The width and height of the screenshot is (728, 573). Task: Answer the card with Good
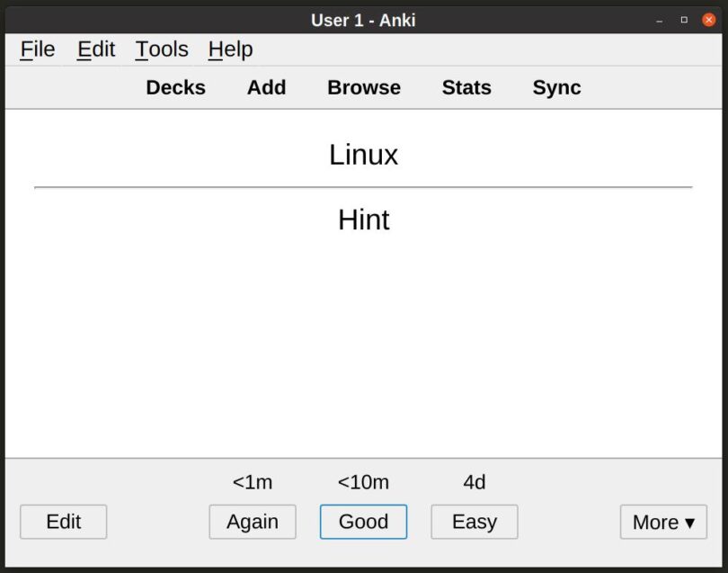(363, 522)
